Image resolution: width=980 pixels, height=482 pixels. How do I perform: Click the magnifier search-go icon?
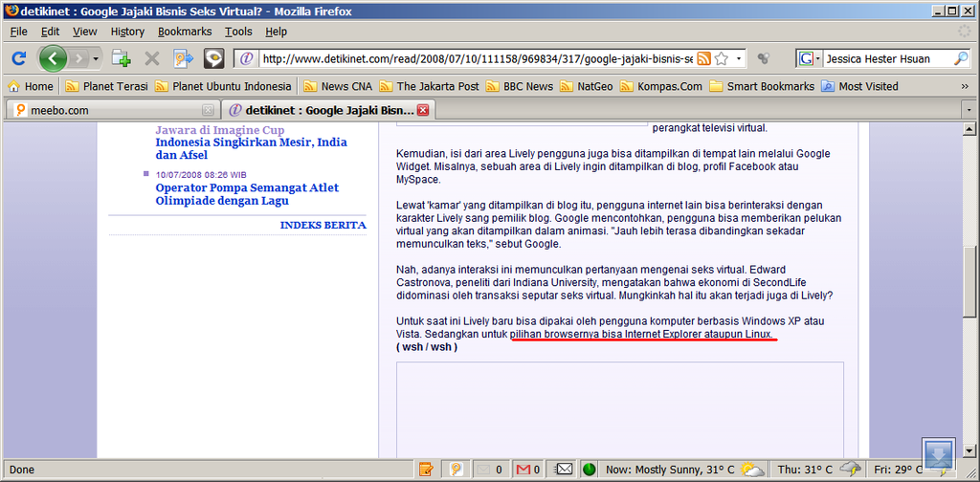(961, 58)
